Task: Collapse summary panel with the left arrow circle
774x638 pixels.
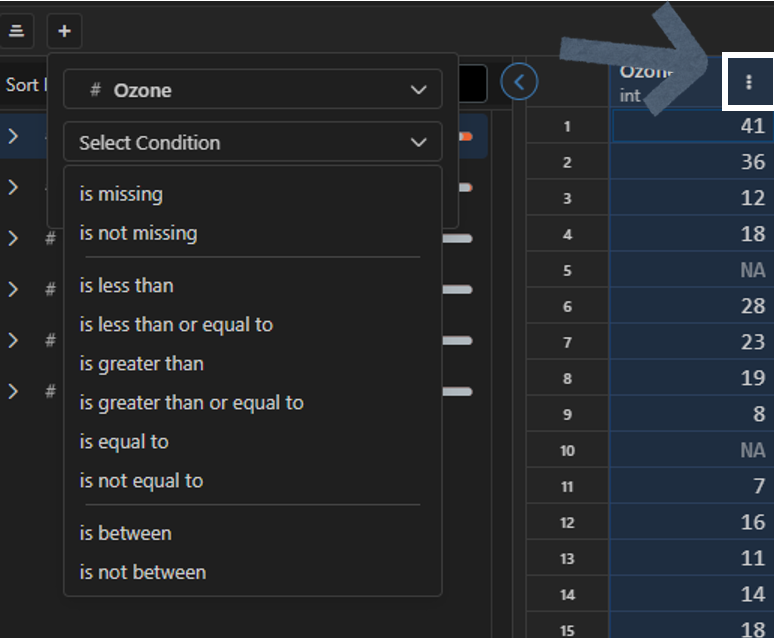Action: point(519,82)
